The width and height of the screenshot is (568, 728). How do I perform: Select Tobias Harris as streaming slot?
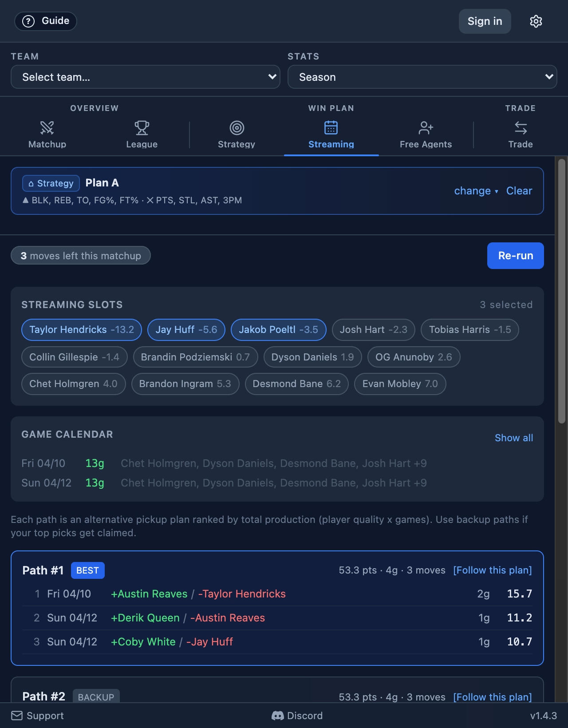pyautogui.click(x=470, y=330)
